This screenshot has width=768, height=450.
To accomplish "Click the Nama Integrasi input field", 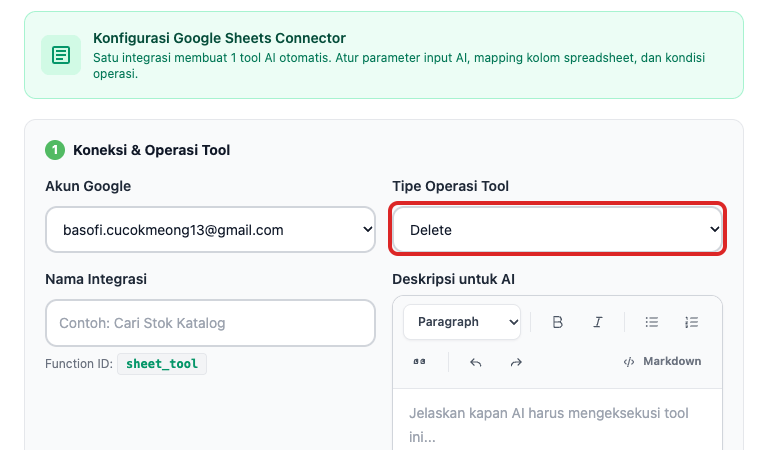I will click(x=210, y=323).
